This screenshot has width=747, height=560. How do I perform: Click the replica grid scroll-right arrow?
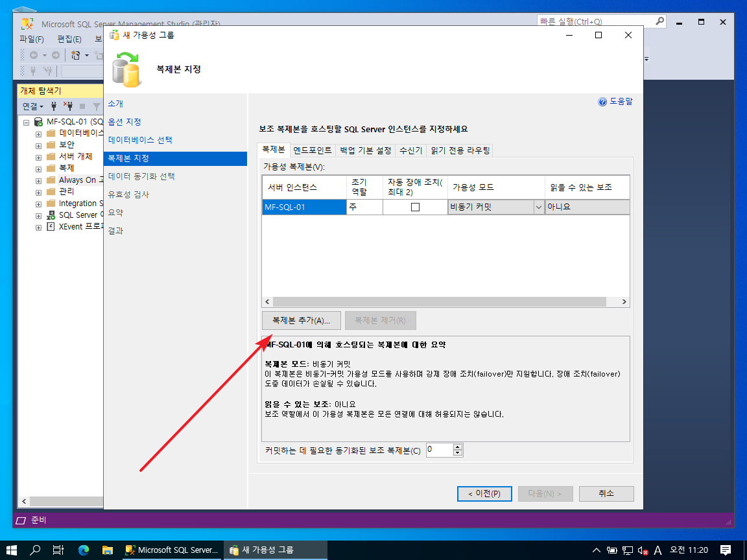pos(624,302)
